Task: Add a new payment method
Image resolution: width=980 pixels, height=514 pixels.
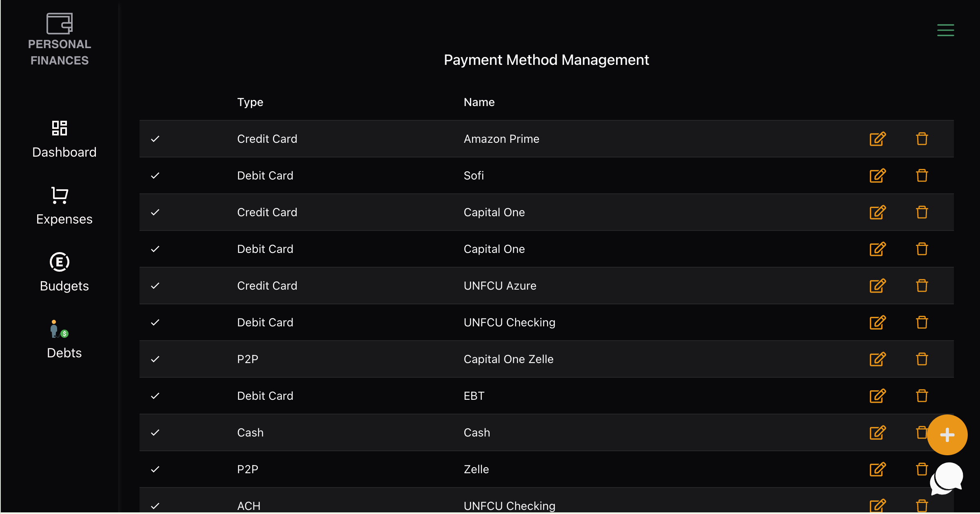Action: coord(947,434)
